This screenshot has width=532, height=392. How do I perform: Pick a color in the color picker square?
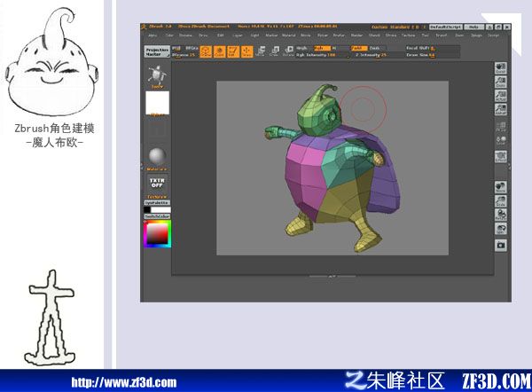click(158, 234)
